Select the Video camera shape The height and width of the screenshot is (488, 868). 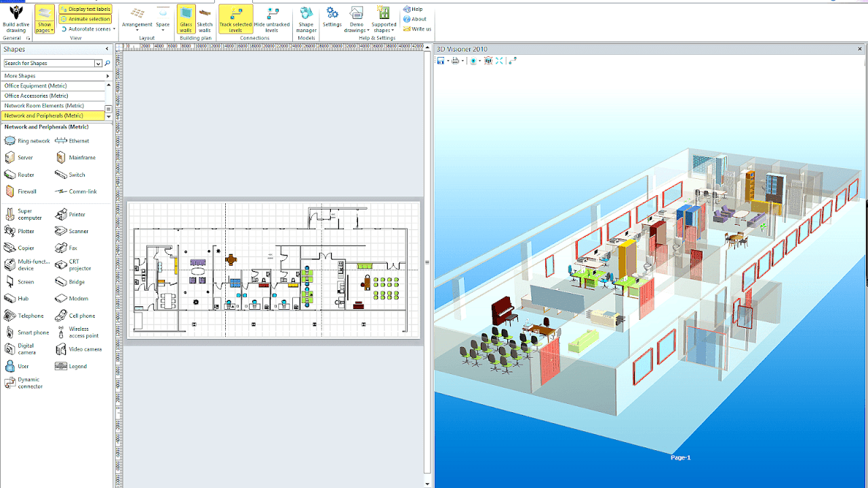[79, 350]
